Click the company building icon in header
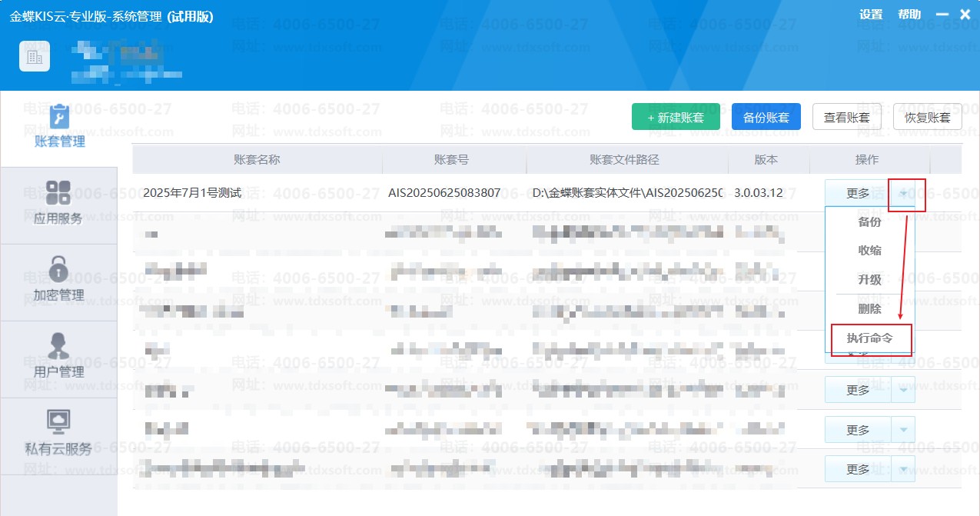 click(35, 56)
